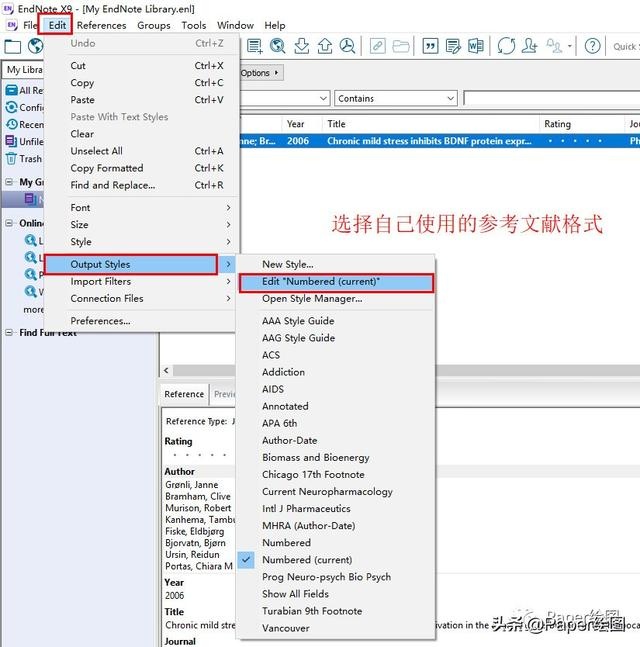The height and width of the screenshot is (647, 640).
Task: Choose Edit "Numbered (current)" entry
Action: [x=336, y=281]
